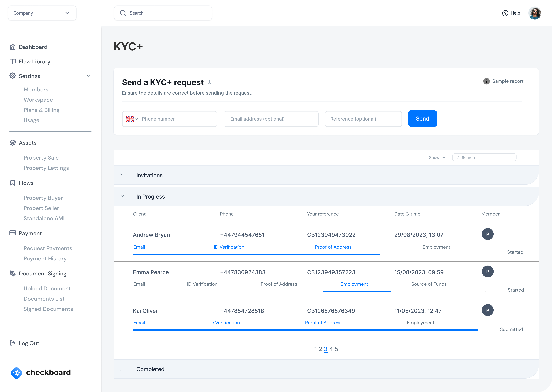Collapse the Settings section chevron

tap(88, 76)
